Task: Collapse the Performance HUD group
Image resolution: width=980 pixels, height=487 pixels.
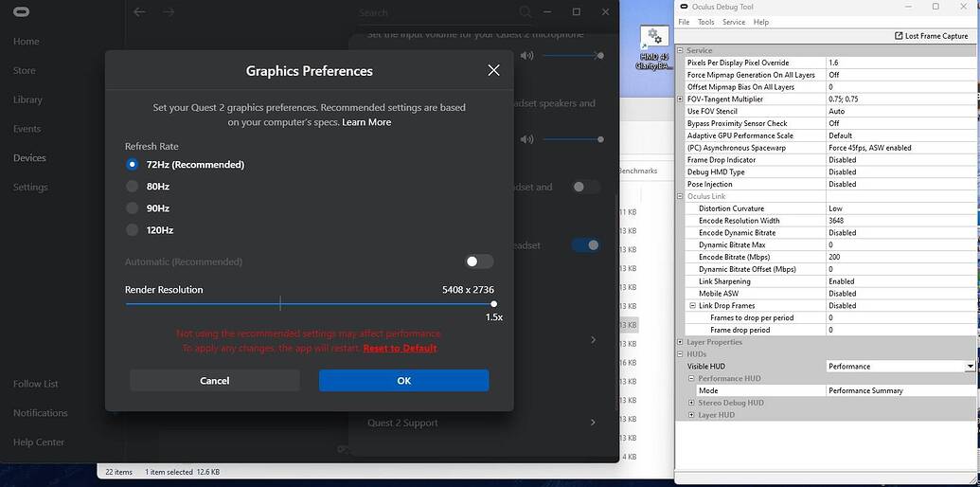Action: (692, 378)
